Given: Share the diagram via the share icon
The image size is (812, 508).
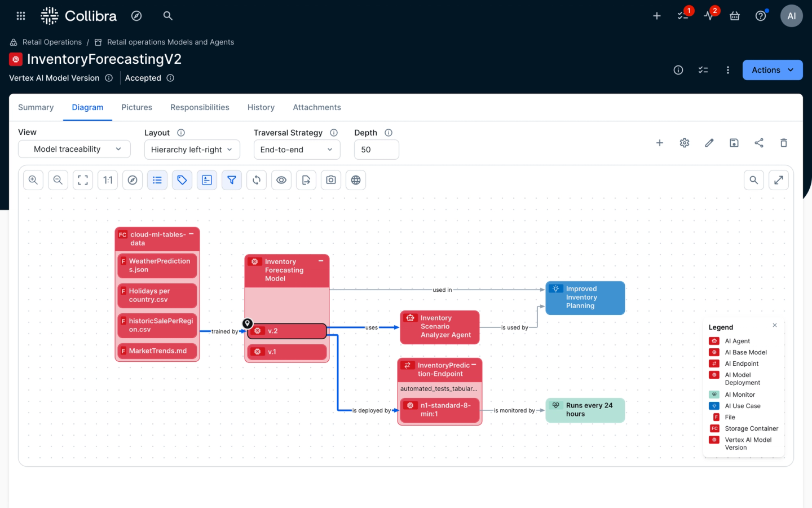Looking at the screenshot, I should tap(759, 143).
